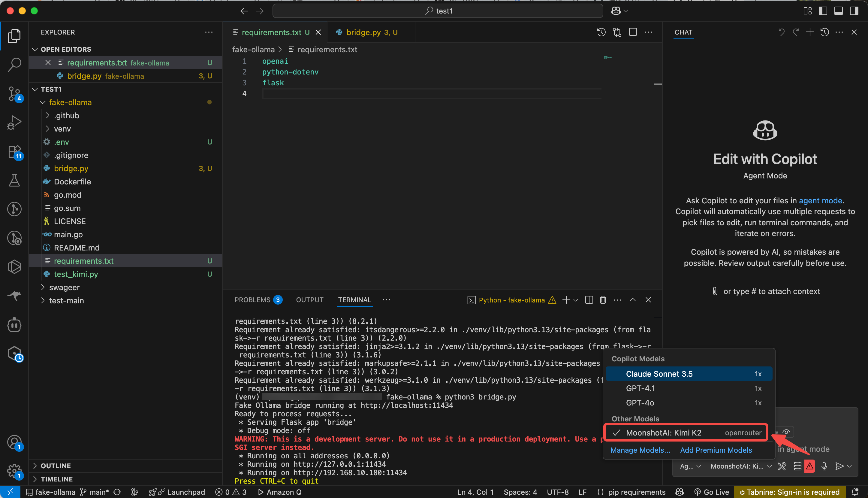Toggle the secondary side bar layout button
This screenshot has height=498, width=868.
point(854,11)
